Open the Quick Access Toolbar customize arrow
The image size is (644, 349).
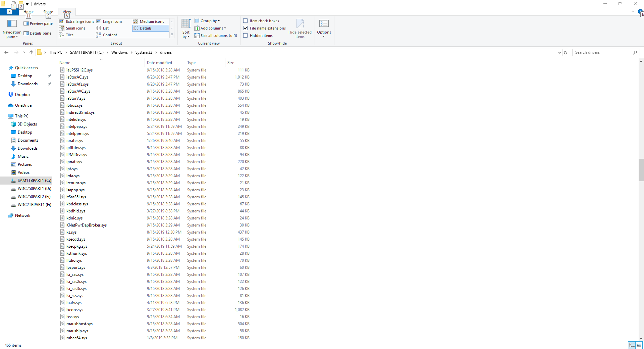[x=28, y=4]
